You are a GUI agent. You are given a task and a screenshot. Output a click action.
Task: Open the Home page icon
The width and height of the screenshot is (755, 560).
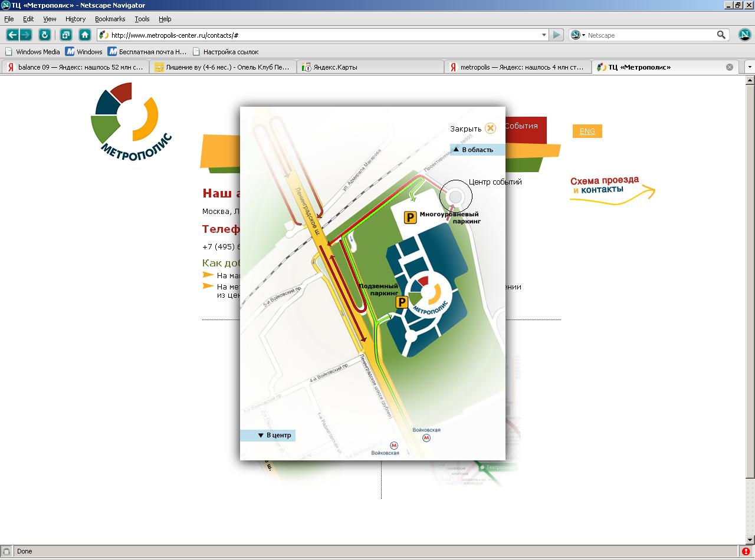[85, 35]
